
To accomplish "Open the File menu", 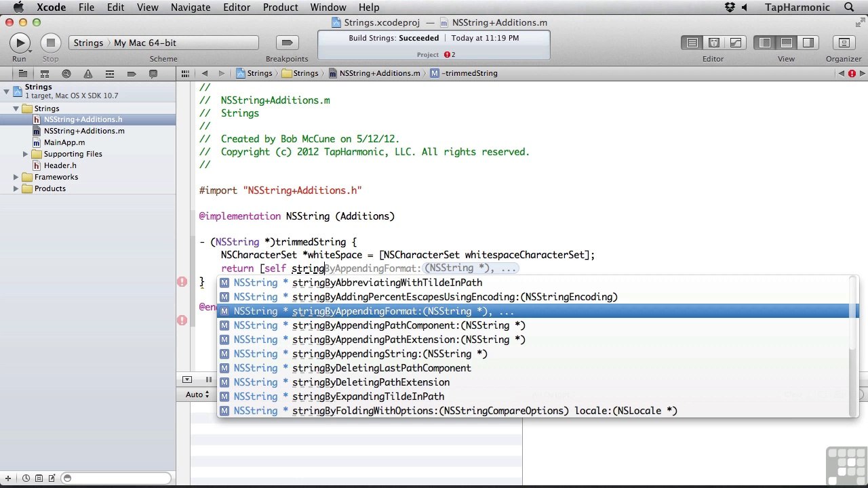I will (x=86, y=7).
